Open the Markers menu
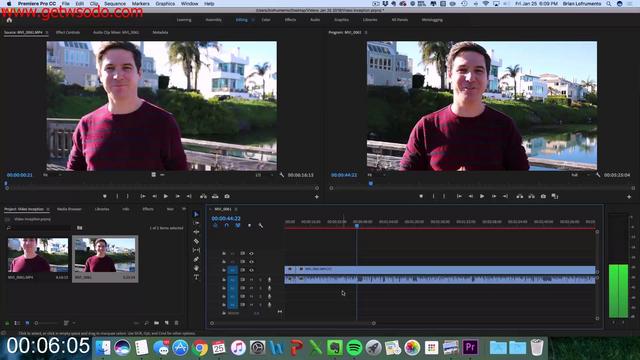640x360 pixels. [140, 4]
